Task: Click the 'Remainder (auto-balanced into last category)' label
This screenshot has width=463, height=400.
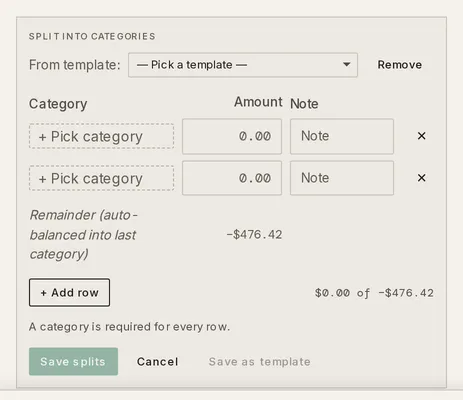Action: (83, 235)
